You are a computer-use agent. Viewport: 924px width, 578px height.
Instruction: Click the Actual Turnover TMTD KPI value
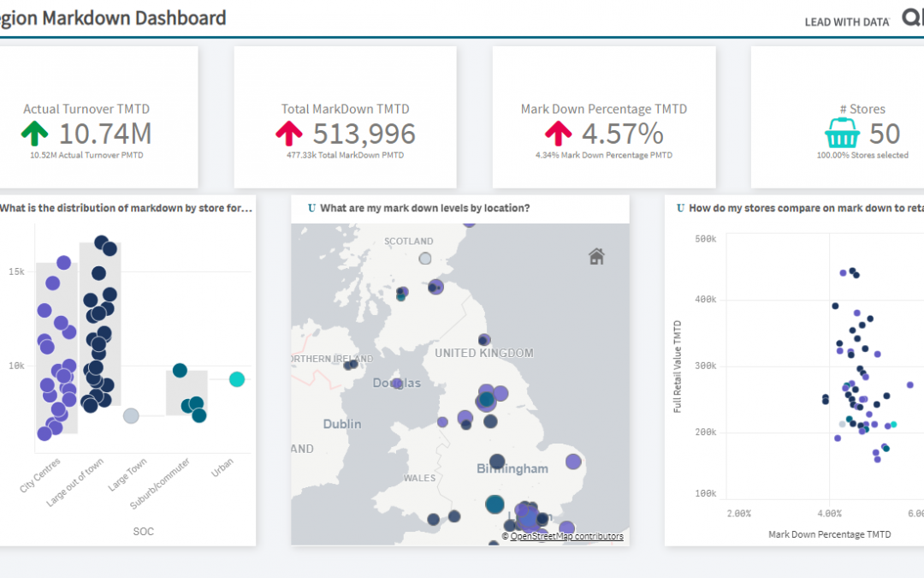(105, 134)
